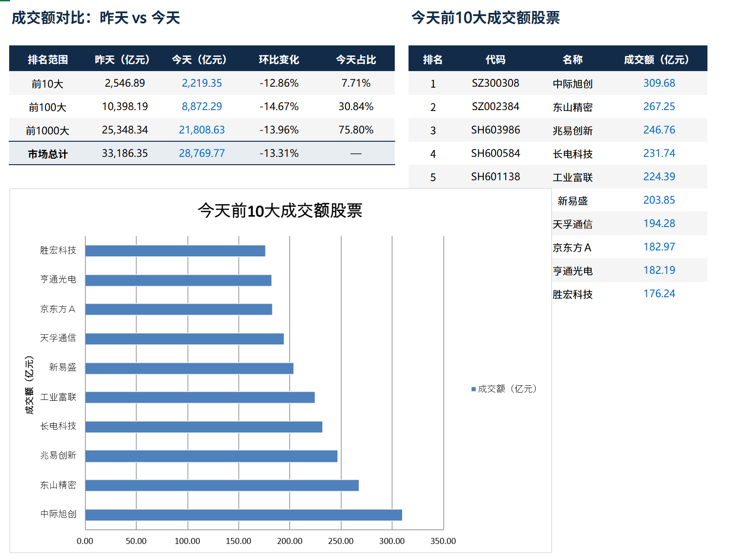Viewport: 751px width, 560px height.
Task: Select the cell -13.31%
Action: (279, 153)
